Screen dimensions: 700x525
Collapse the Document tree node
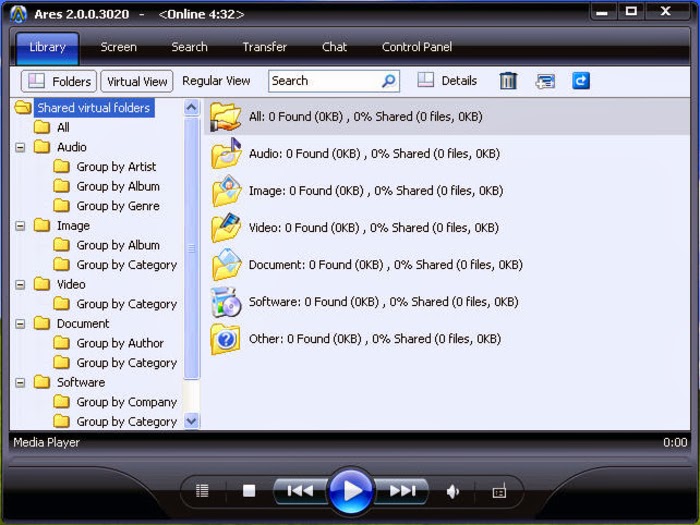point(20,324)
